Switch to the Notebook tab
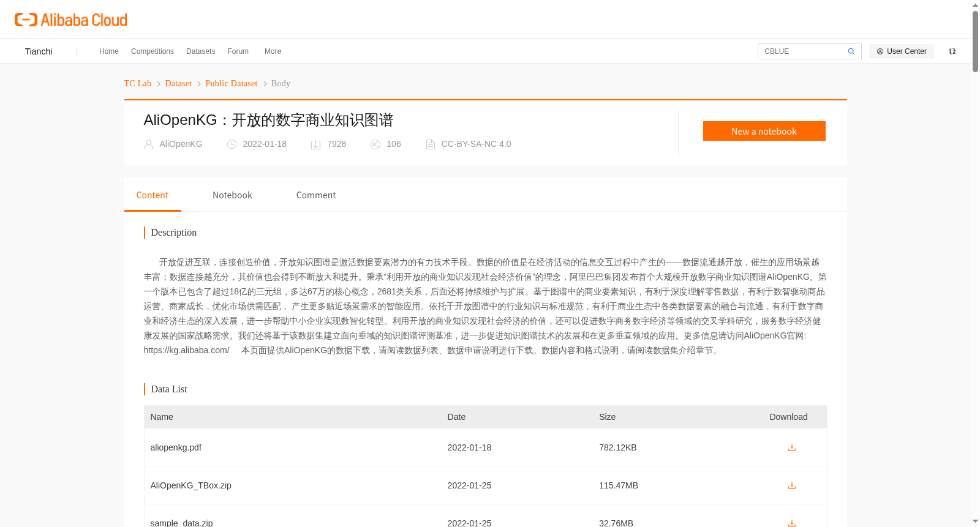Screen dimensions: 980x527 (x=232, y=195)
